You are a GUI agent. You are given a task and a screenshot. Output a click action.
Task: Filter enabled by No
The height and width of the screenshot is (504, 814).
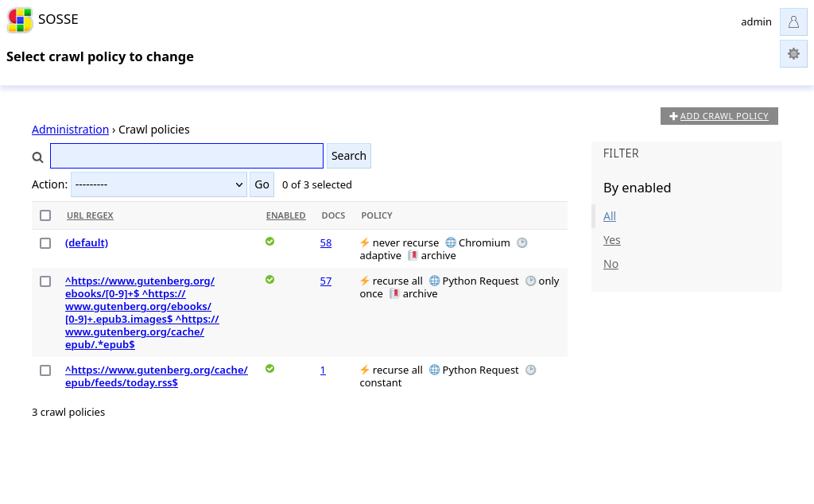[x=610, y=264]
